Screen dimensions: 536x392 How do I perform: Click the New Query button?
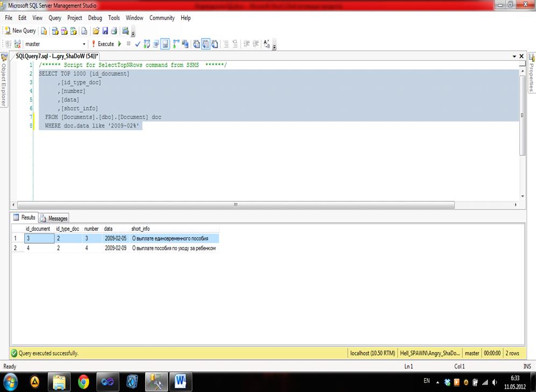(x=20, y=31)
